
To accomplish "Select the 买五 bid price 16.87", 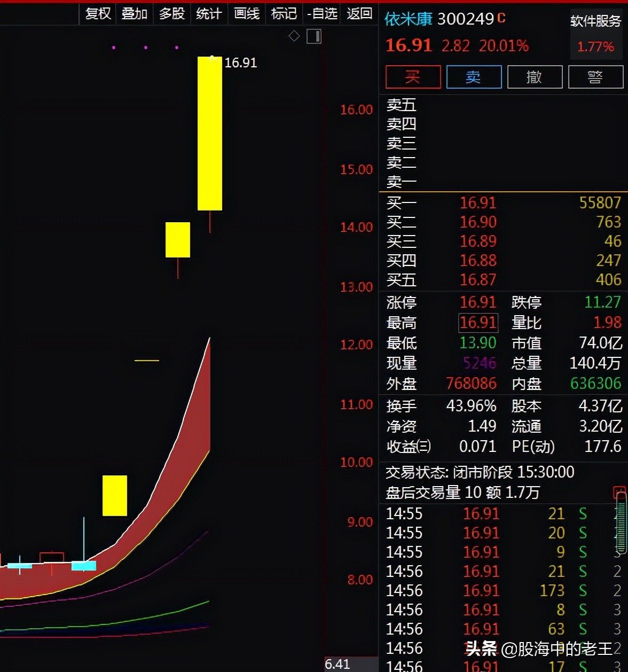I will point(478,280).
